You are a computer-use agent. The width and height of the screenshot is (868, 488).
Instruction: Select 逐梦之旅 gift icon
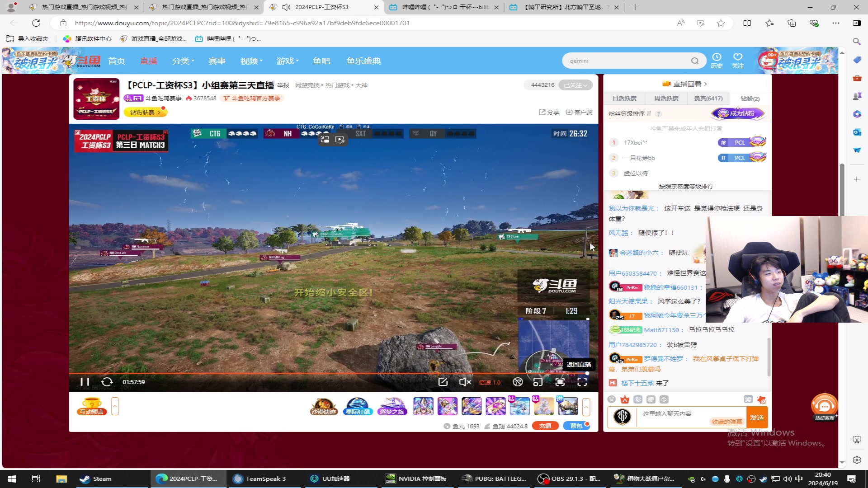392,406
